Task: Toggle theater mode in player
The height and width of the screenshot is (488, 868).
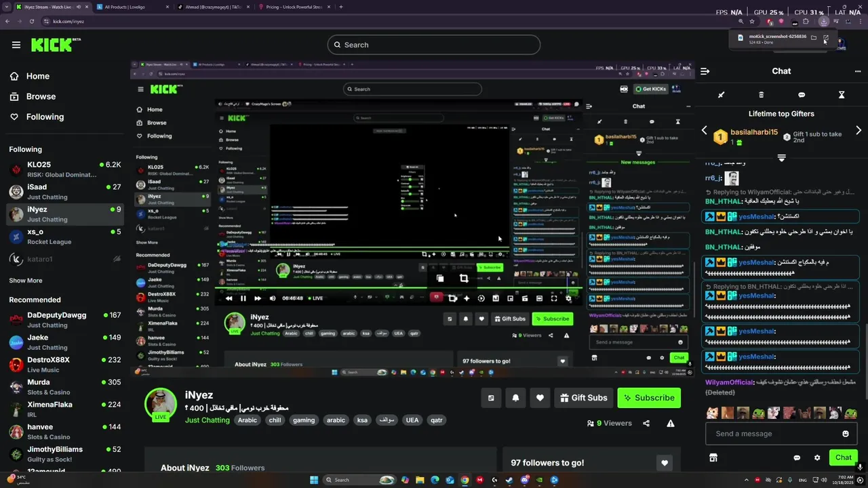Action: [539, 298]
